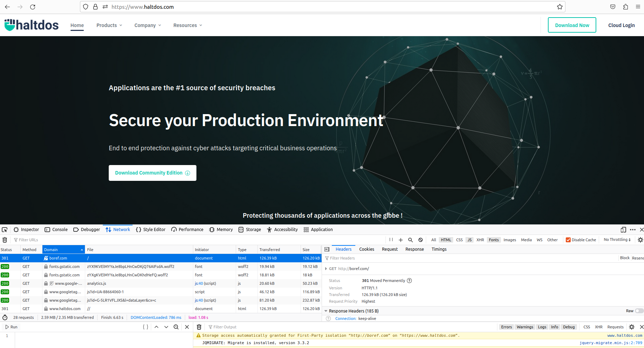This screenshot has height=348, width=644.
Task: Select the analytics.js request row
Action: [x=161, y=283]
